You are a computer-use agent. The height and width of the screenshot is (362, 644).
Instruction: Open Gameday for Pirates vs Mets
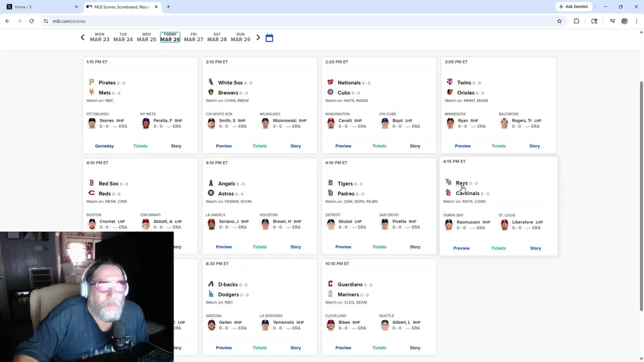[105, 146]
